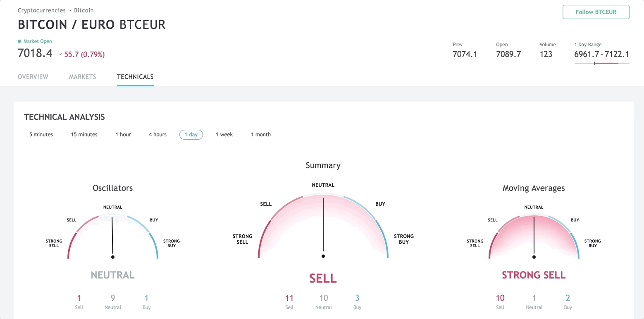Click the Oscillators gauge title
Screen dimensions: 644x319
(113, 188)
